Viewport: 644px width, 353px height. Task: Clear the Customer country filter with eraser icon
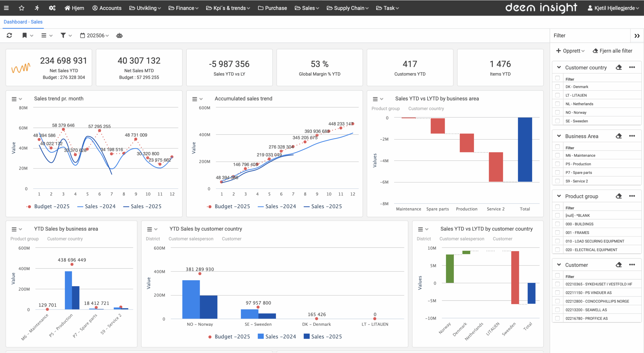(x=619, y=67)
